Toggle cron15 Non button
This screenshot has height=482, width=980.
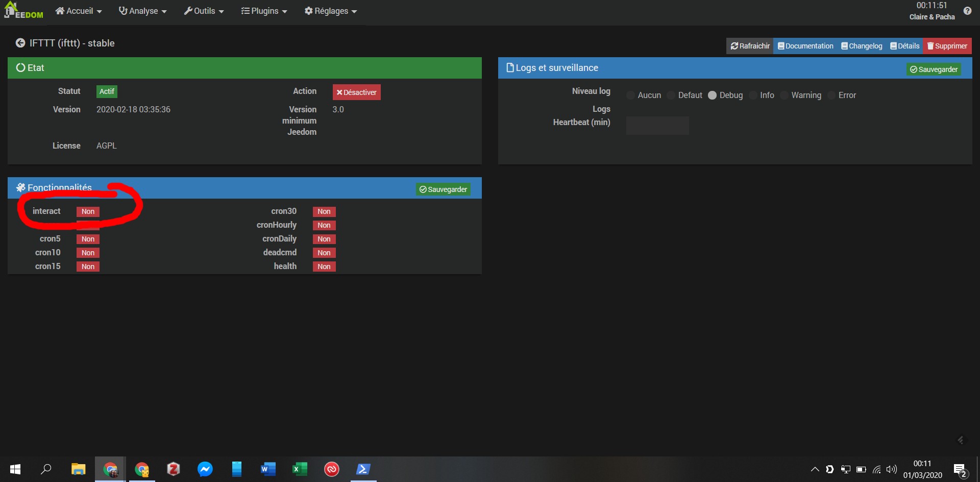[x=88, y=267]
